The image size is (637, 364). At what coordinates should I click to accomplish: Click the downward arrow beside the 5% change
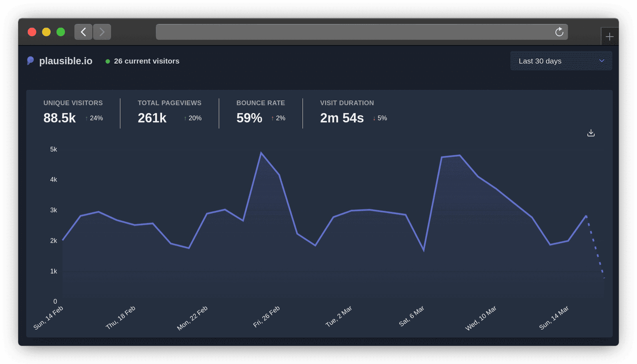tap(374, 118)
